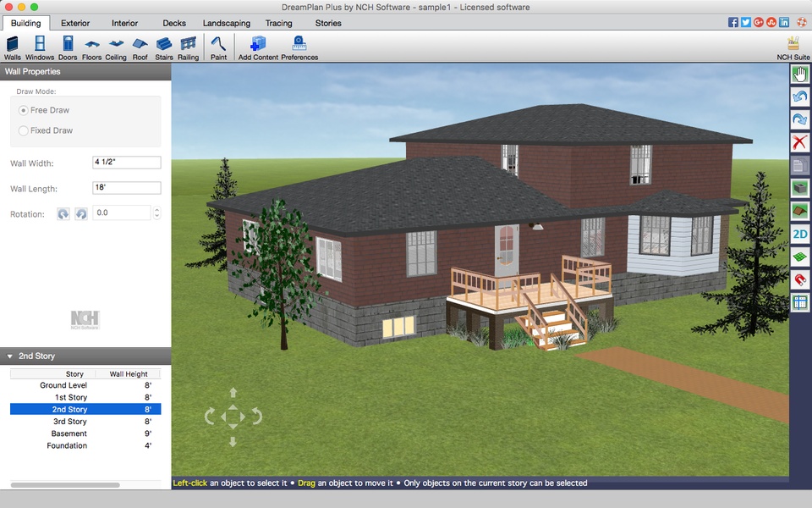Collapse the 2nd Story panel
Viewport: 812px width, 508px height.
click(9, 356)
